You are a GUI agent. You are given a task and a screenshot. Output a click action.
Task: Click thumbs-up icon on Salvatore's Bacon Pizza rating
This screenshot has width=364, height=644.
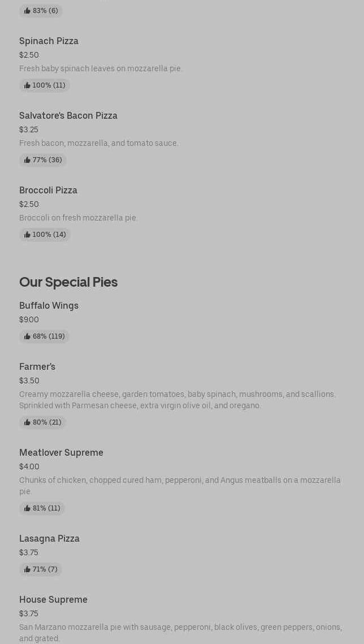(x=27, y=160)
